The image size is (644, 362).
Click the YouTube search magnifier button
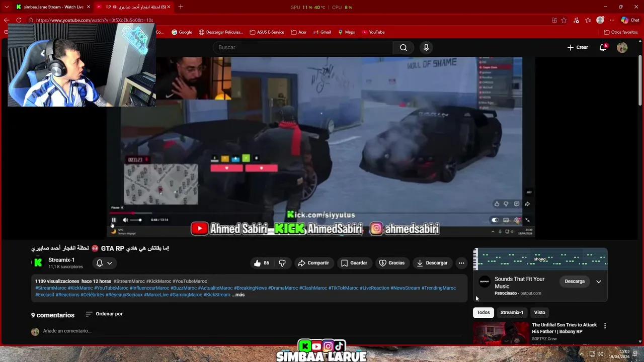point(404,47)
